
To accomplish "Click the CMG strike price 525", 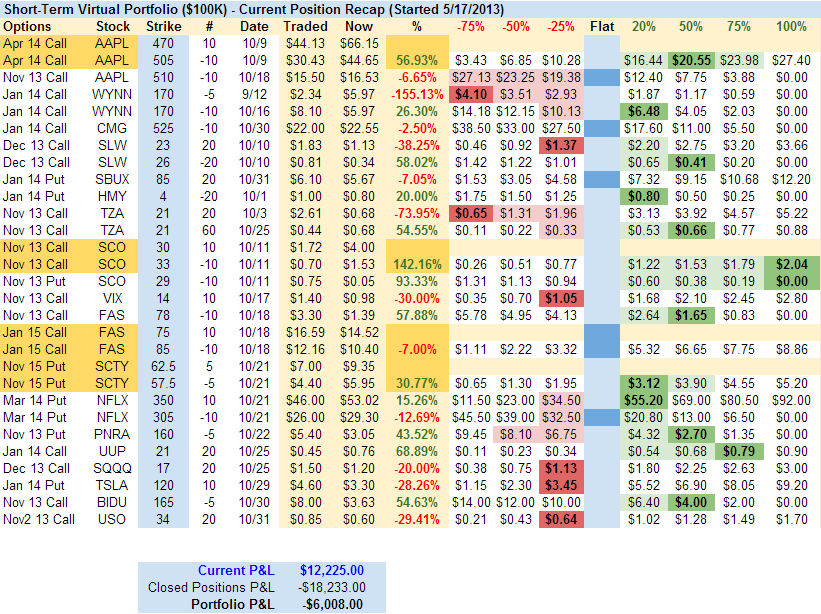I will pyautogui.click(x=163, y=128).
